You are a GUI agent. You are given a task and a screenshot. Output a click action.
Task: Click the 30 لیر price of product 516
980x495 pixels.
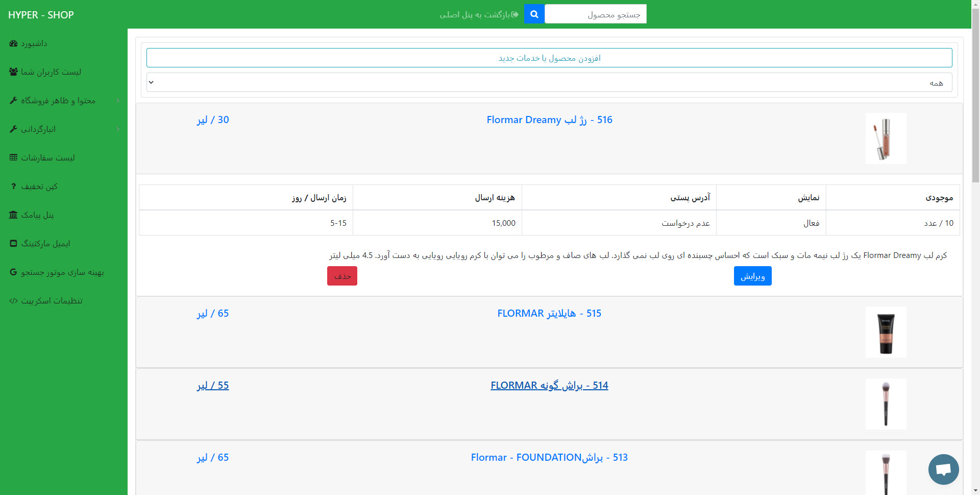pyautogui.click(x=213, y=120)
